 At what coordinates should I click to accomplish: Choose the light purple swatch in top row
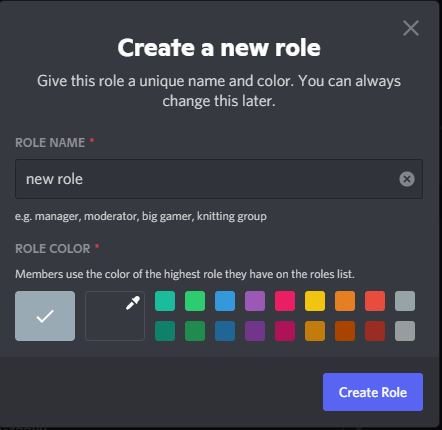point(255,301)
